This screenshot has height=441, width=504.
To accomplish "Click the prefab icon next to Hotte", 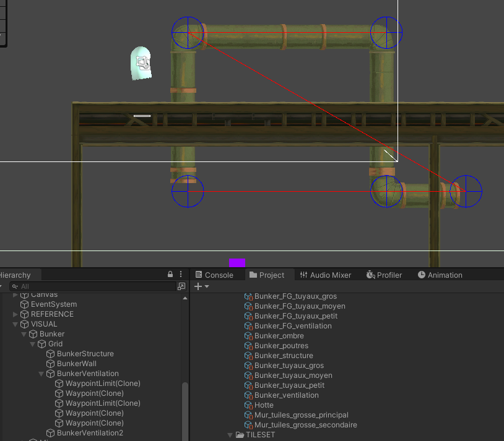I will pyautogui.click(x=248, y=405).
